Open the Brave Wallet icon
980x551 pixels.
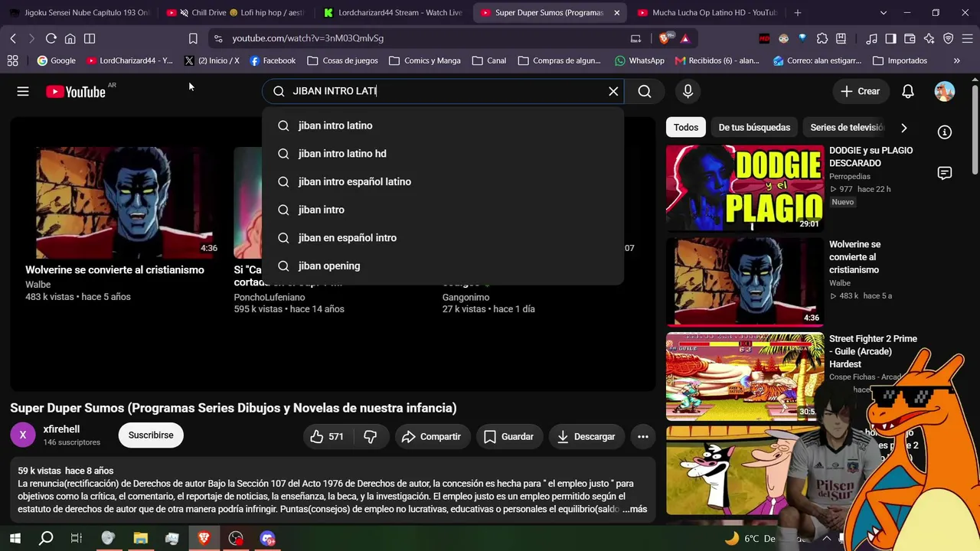[910, 38]
